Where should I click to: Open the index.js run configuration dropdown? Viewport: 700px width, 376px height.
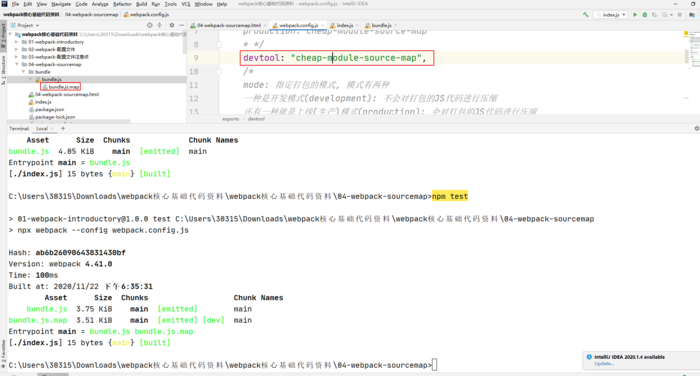(x=611, y=15)
